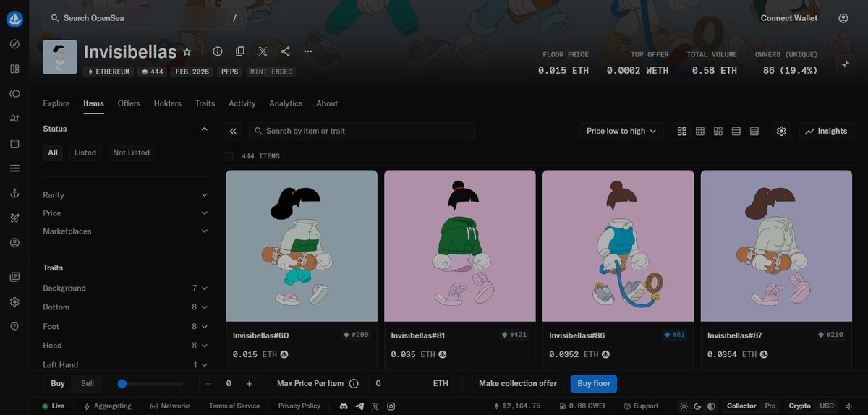This screenshot has width=868, height=415.
Task: Go to the Traits tab
Action: [x=205, y=103]
